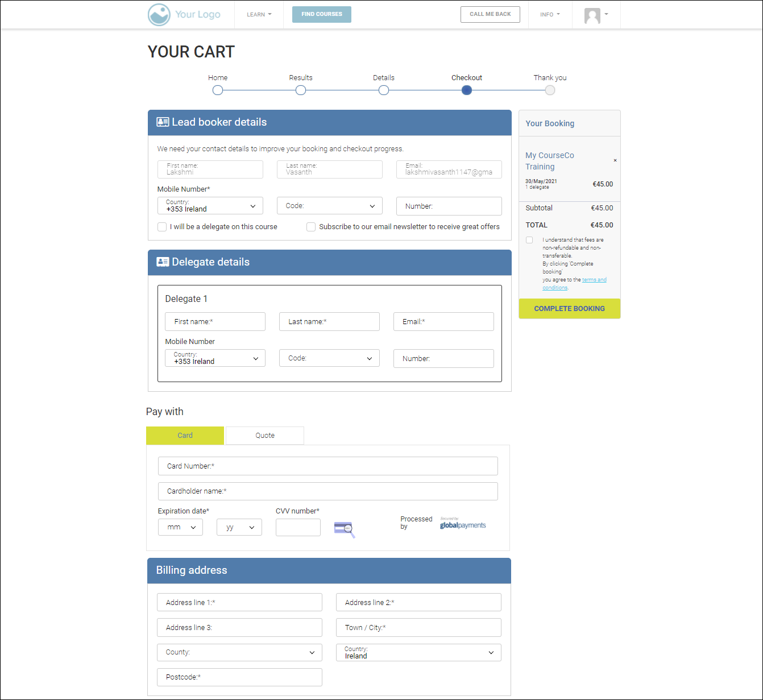
Task: Expand the billing County dropdown
Action: tap(239, 652)
